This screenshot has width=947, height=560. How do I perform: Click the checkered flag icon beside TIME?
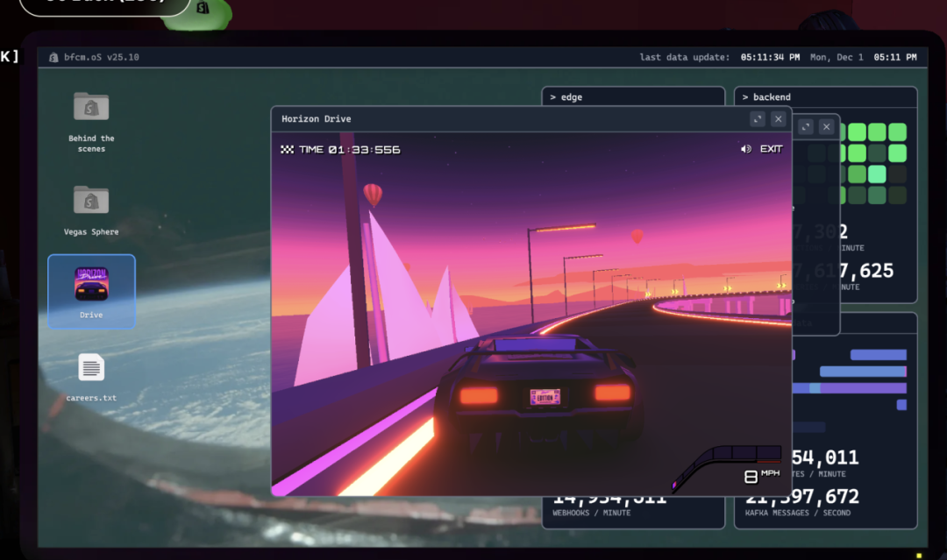coord(287,150)
